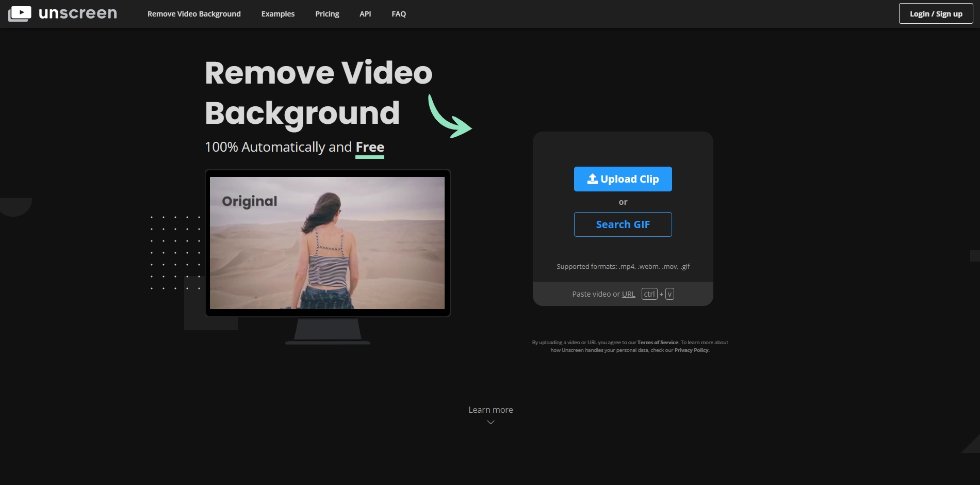Click the unscreen logo icon
Screen dimensions: 980x485
click(x=20, y=13)
